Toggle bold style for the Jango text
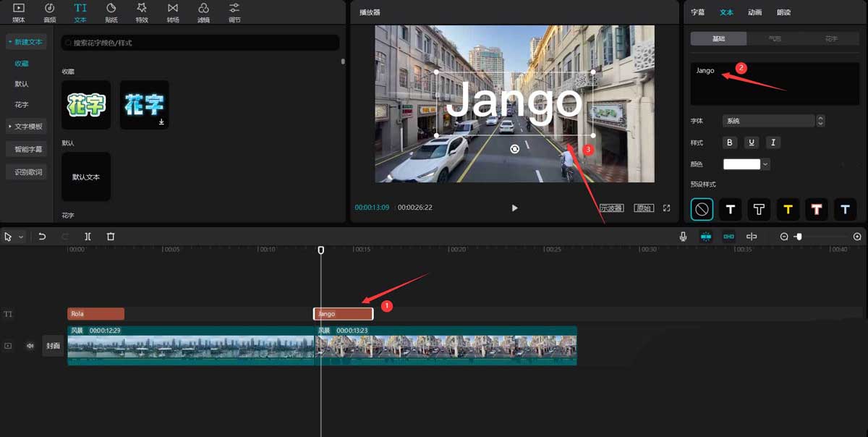 729,143
